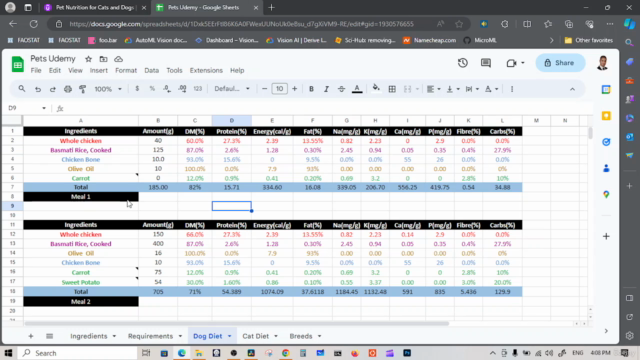Open Google Keep side panel icon

606,116
